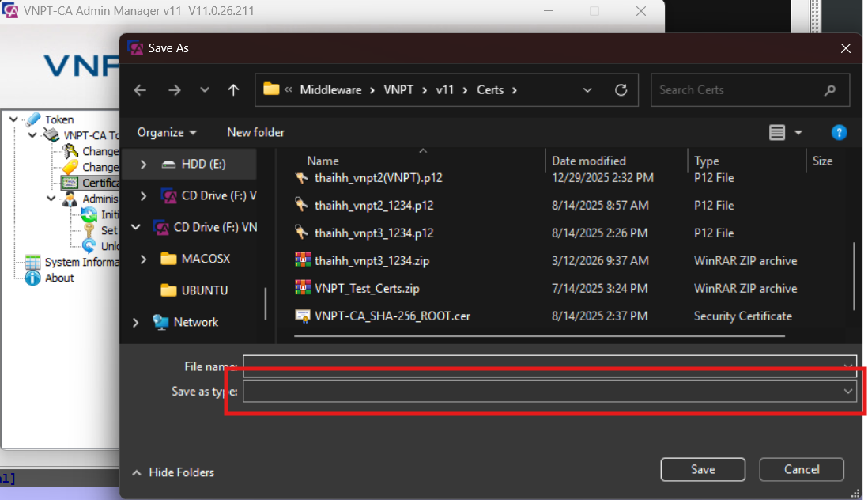Sort by Name column header
The width and height of the screenshot is (868, 500).
(x=323, y=161)
